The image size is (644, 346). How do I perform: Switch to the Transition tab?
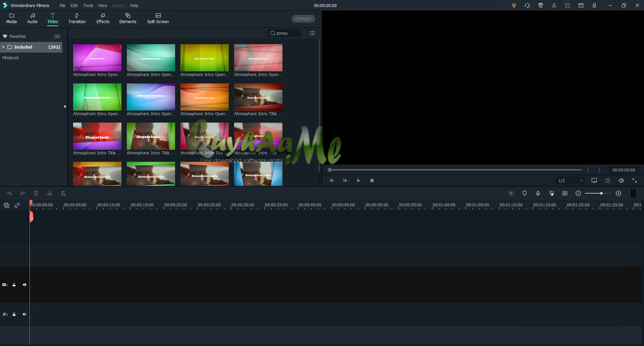coord(77,18)
